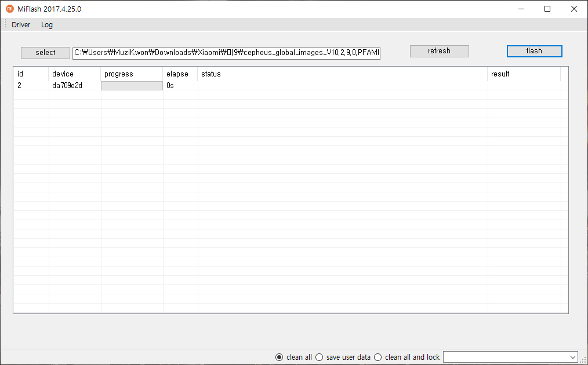Click the select button to choose firmware folder
This screenshot has width=588, height=365.
tap(45, 53)
